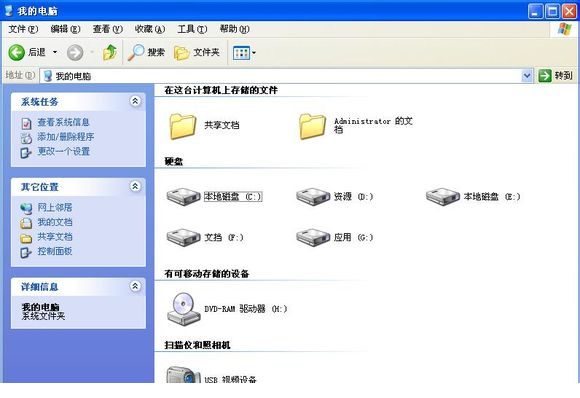Open the 查看(V) menu
Viewport: 580px width, 398px height.
pos(107,29)
